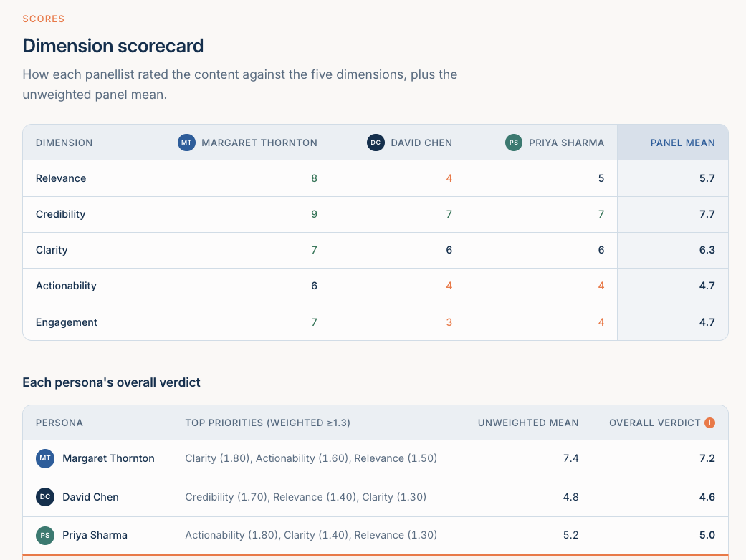This screenshot has width=746, height=560.
Task: Click Priya Sharma's Actionability score 4
Action: click(x=601, y=286)
